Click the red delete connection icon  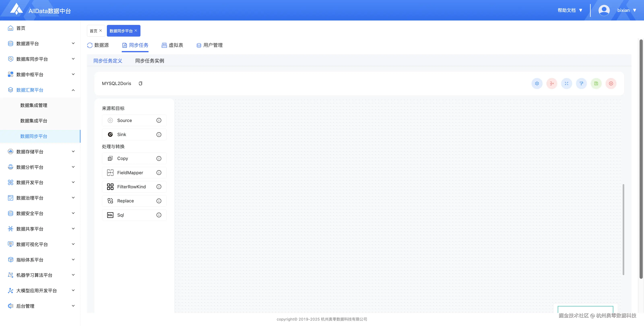551,83
